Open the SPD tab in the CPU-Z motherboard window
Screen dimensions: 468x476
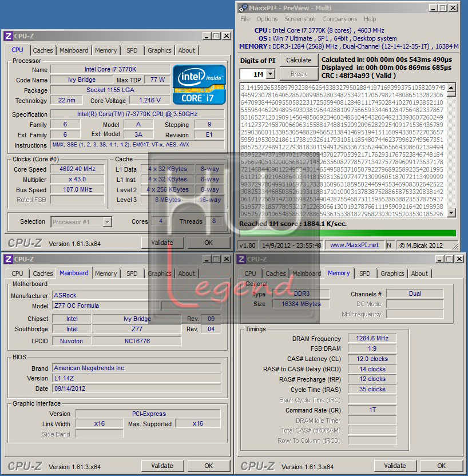tap(132, 273)
